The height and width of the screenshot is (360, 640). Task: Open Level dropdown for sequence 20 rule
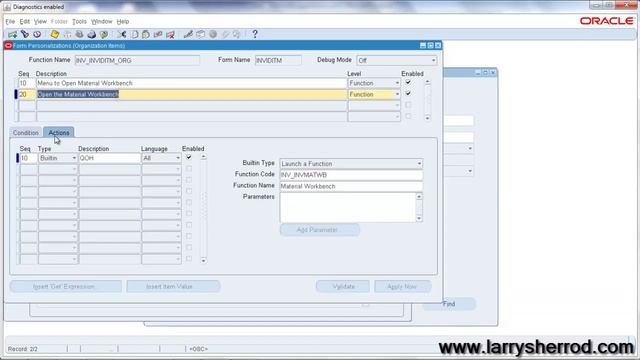tap(397, 94)
